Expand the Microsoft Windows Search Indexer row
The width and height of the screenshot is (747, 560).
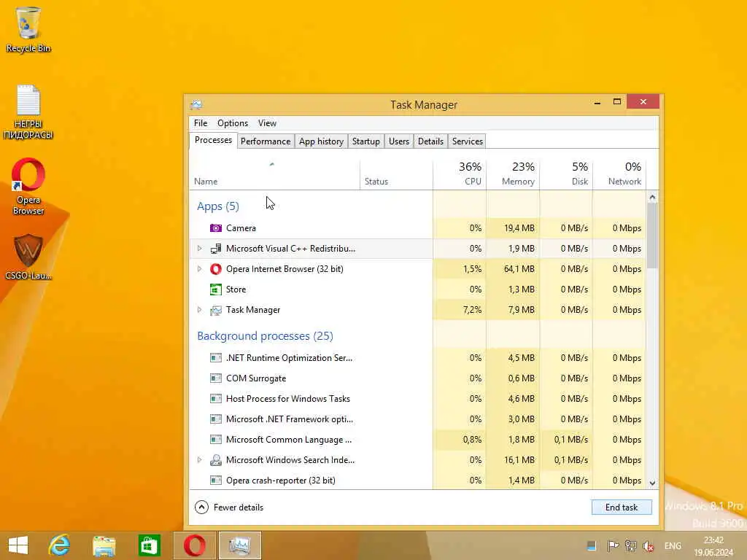(x=200, y=460)
